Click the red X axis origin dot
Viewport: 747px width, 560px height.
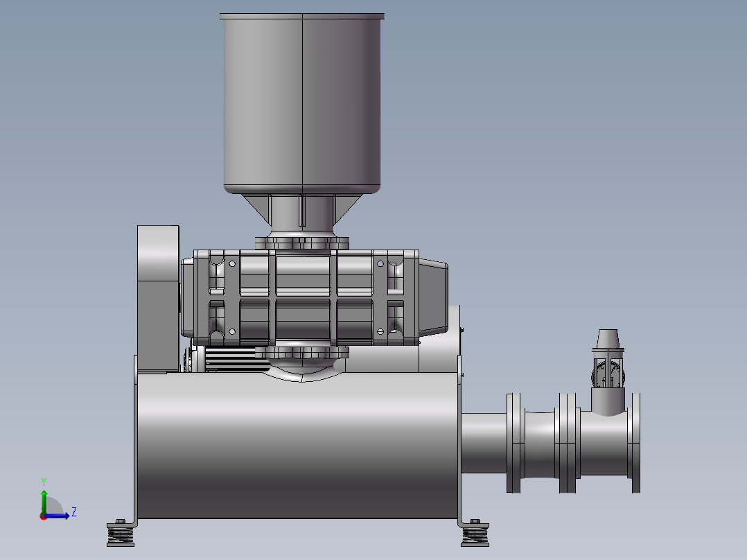point(44,516)
